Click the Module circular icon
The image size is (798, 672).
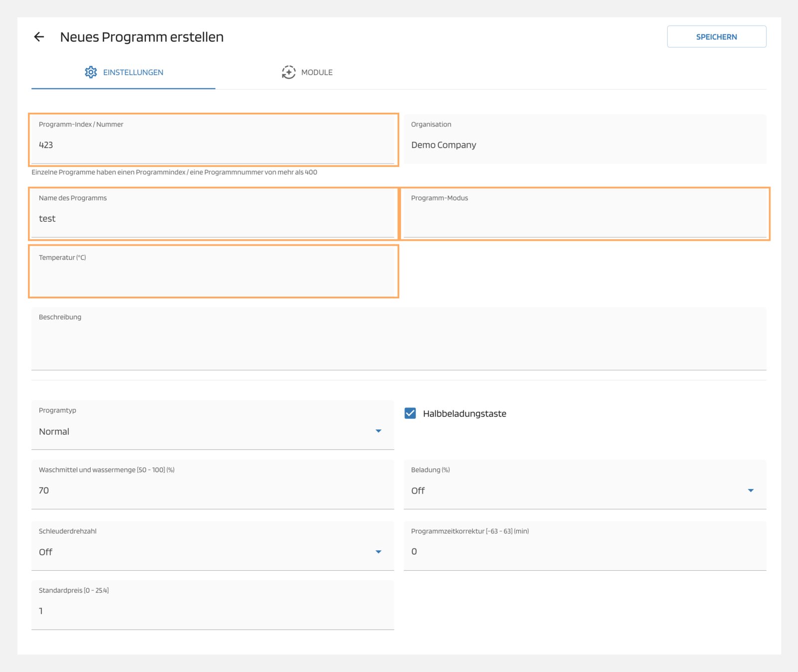coord(288,72)
